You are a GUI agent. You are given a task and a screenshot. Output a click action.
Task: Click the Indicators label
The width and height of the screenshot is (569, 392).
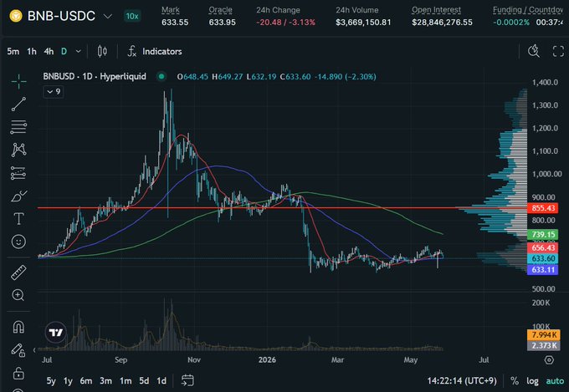click(161, 52)
